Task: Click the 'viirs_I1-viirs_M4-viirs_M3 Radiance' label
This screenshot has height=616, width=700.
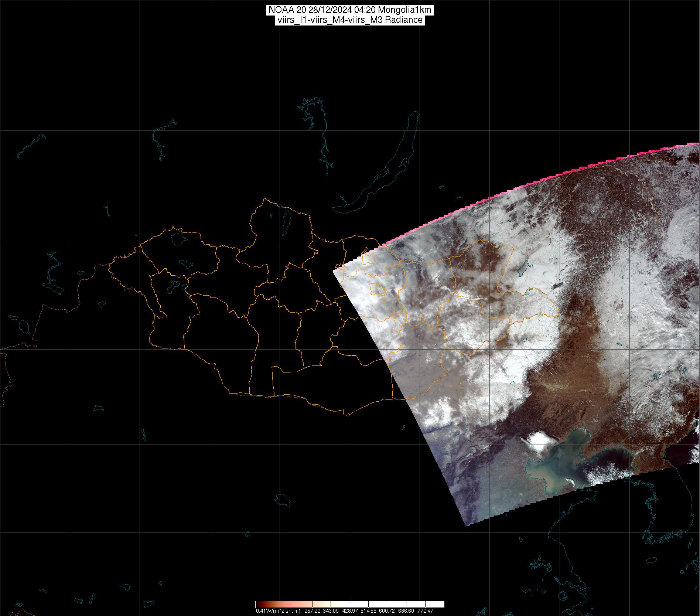Action: pyautogui.click(x=349, y=20)
